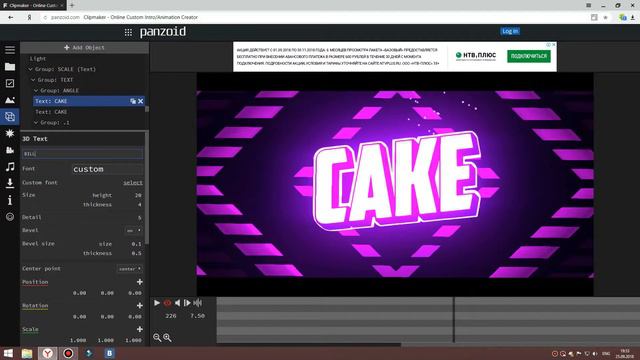
Task: Click the Yandex browser taskbar icon
Action: pyautogui.click(x=47, y=353)
